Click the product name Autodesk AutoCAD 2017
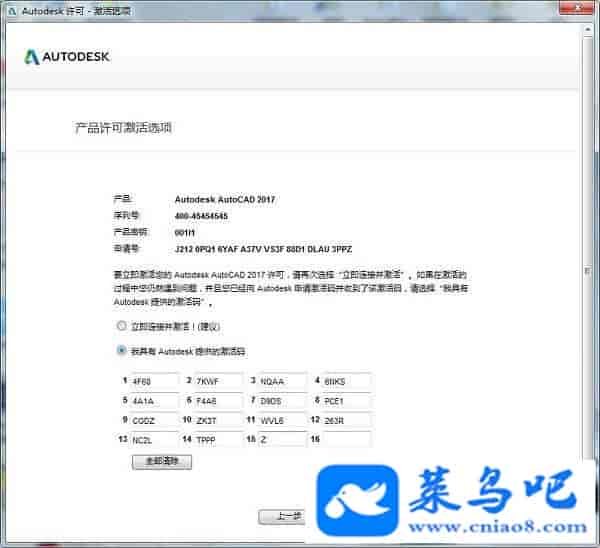 click(225, 199)
